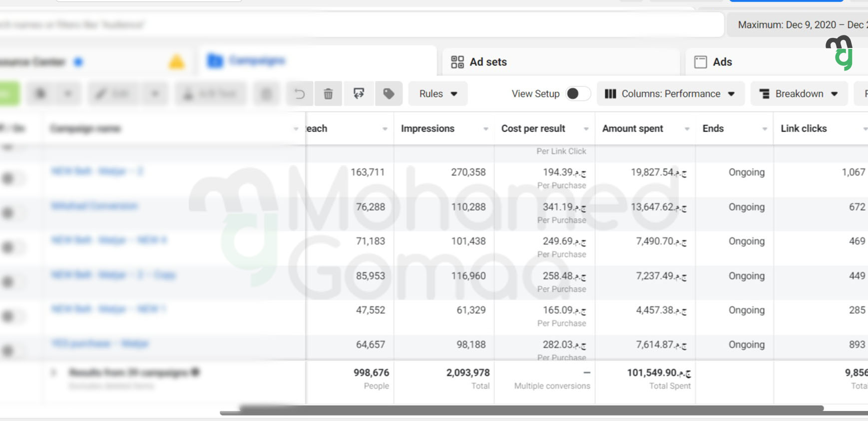Select Ongoing status in 672 clicks row
868x421 pixels.
tap(746, 207)
